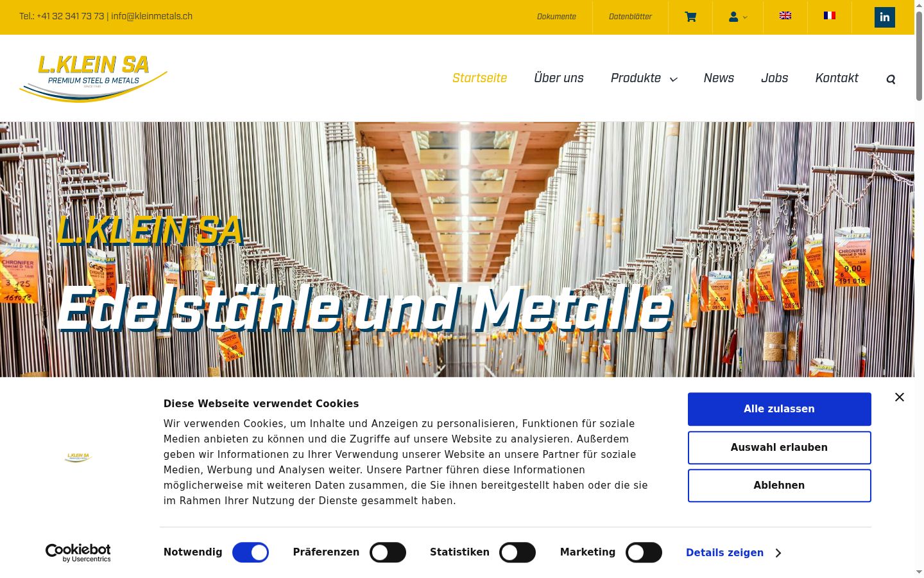The height and width of the screenshot is (578, 924).
Task: Enable the Präferenzen cookie switch
Action: point(388,552)
